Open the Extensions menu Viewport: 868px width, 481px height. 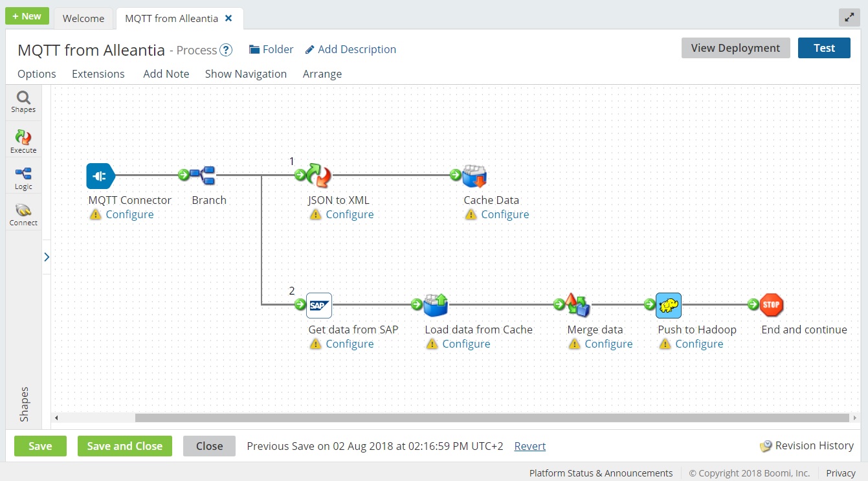(98, 74)
